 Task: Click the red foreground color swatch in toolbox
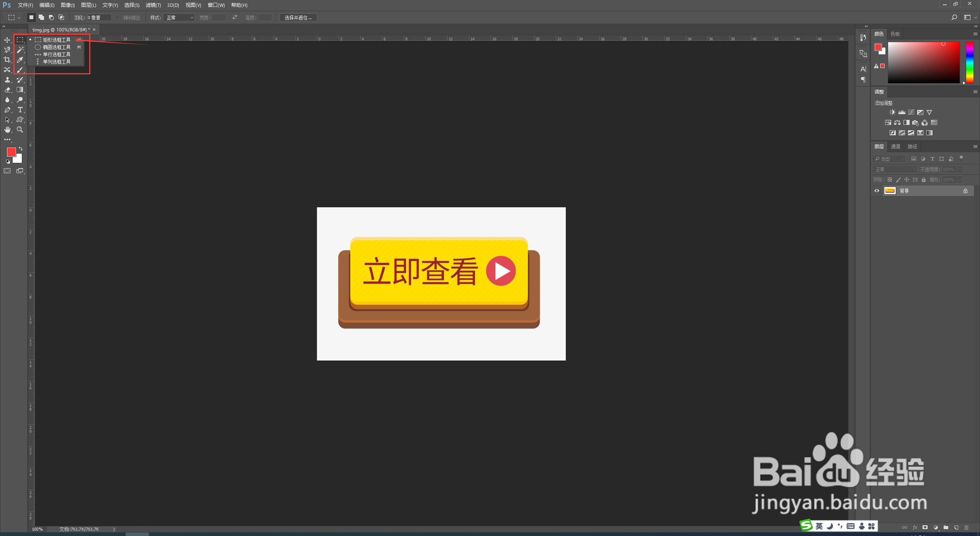11,152
